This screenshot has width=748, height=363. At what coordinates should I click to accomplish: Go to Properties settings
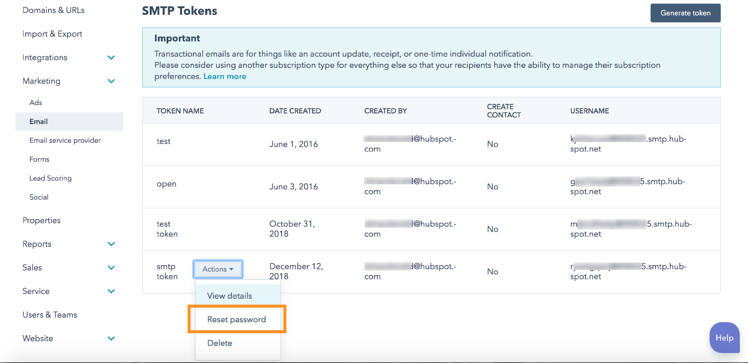coord(42,220)
